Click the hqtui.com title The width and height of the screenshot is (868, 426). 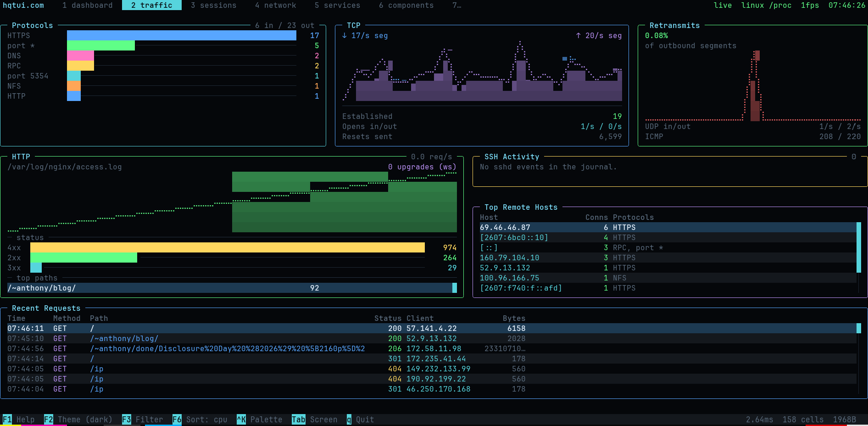pyautogui.click(x=23, y=5)
